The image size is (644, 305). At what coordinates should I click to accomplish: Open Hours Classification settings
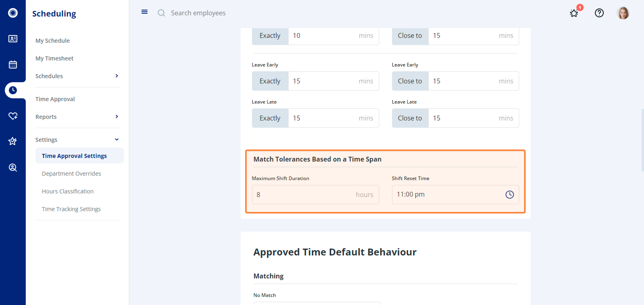coord(67,191)
